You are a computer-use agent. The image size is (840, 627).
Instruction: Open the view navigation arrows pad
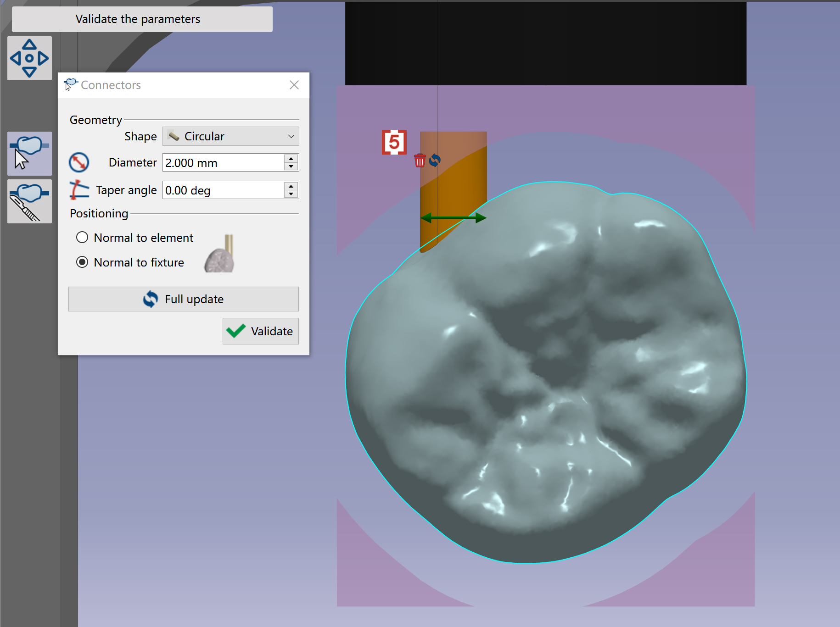29,58
